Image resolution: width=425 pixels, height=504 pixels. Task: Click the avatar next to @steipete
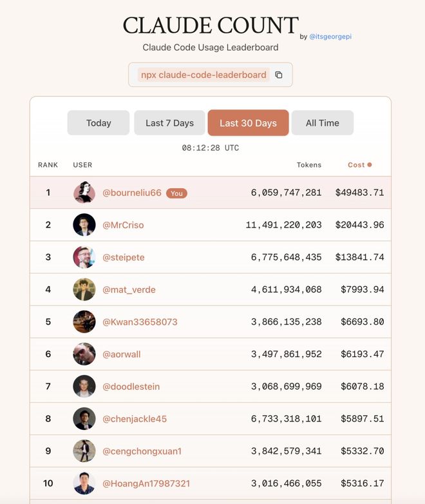[x=84, y=257]
